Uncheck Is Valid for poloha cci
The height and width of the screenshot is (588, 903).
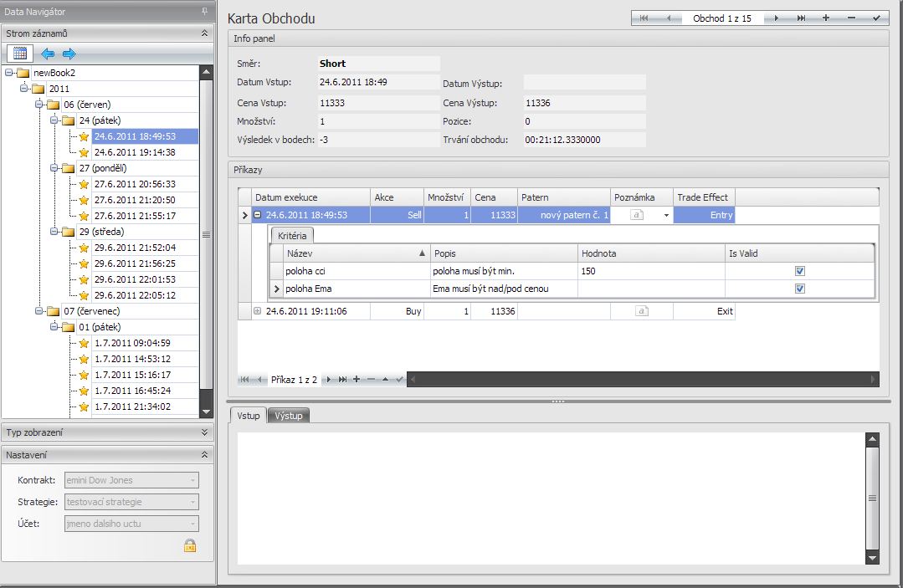tap(800, 272)
